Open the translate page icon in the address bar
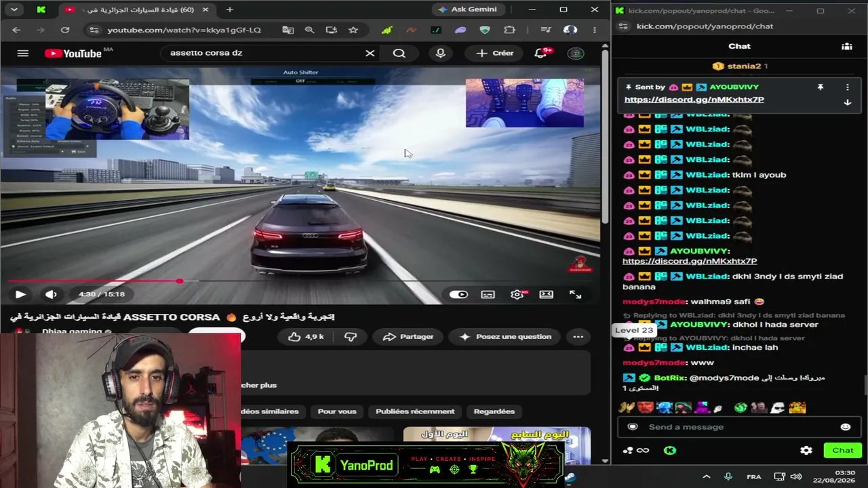This screenshot has width=868, height=488. pyautogui.click(x=288, y=30)
